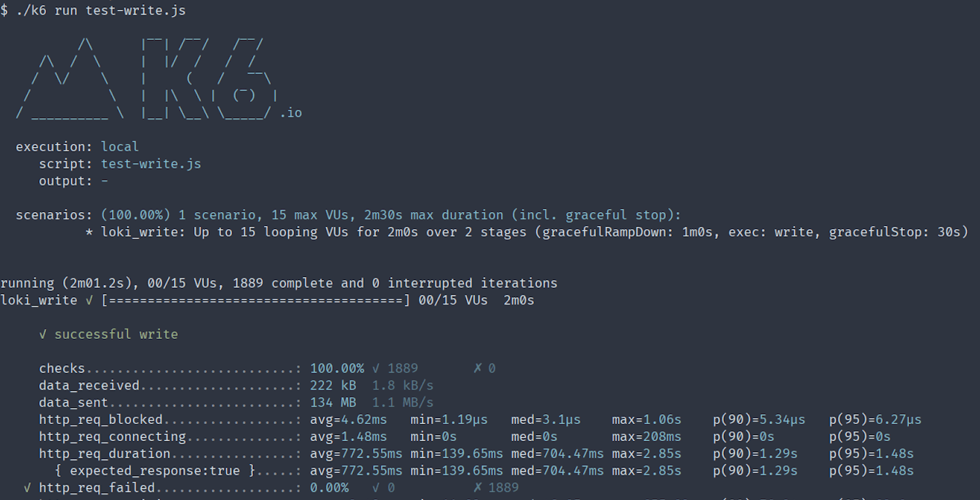The image size is (980, 500).
Task: Click the green checkmark beside successful write
Action: (43, 335)
